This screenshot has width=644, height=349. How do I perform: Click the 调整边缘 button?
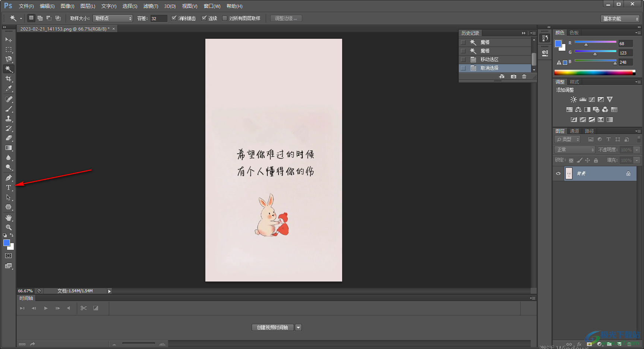point(286,18)
